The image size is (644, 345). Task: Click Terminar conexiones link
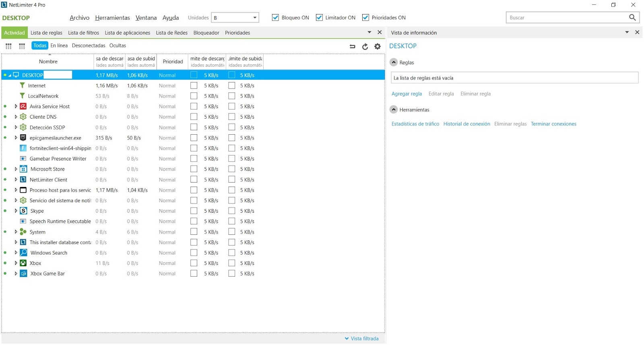553,124
